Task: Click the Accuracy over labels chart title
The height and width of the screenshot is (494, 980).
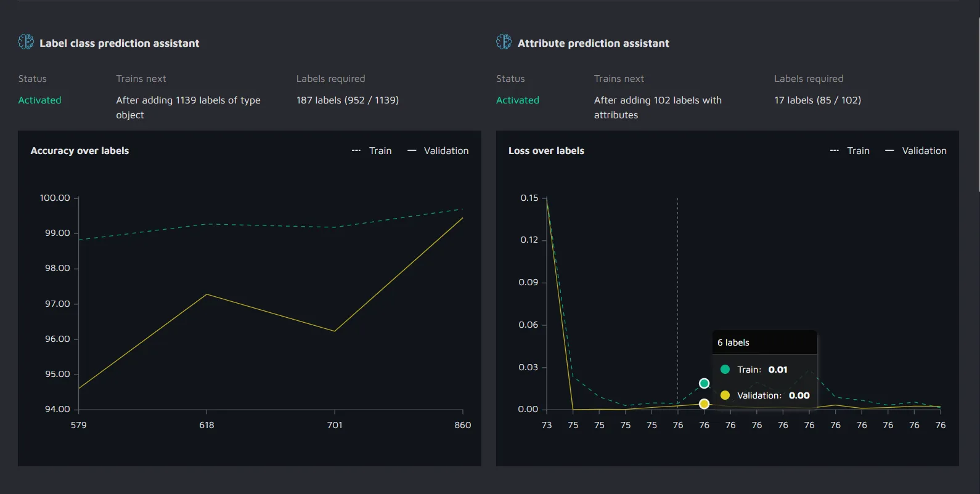Action: click(80, 151)
